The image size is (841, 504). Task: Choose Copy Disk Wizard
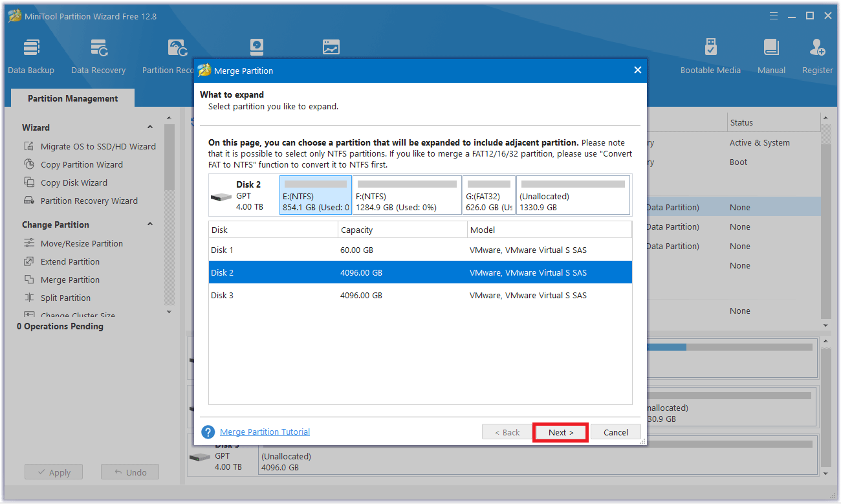pos(74,182)
